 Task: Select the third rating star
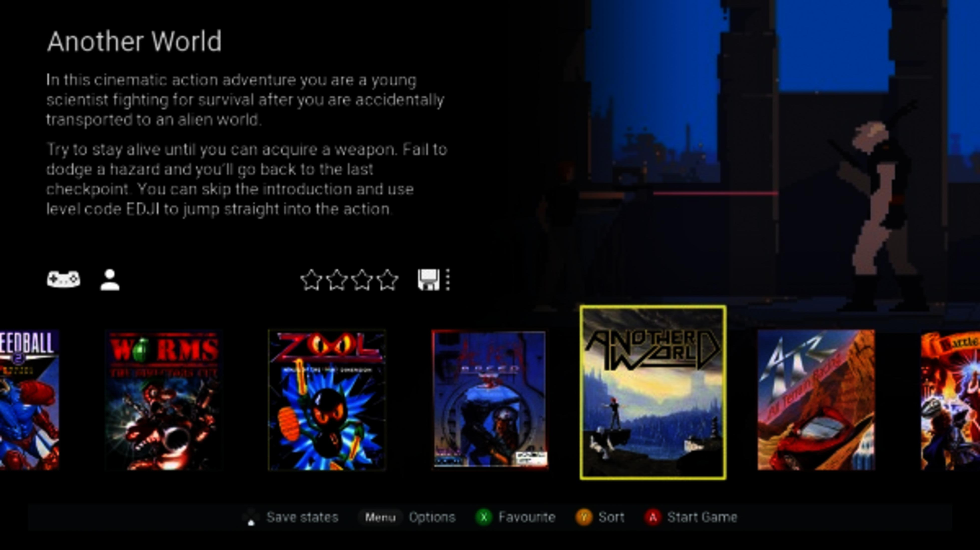362,280
